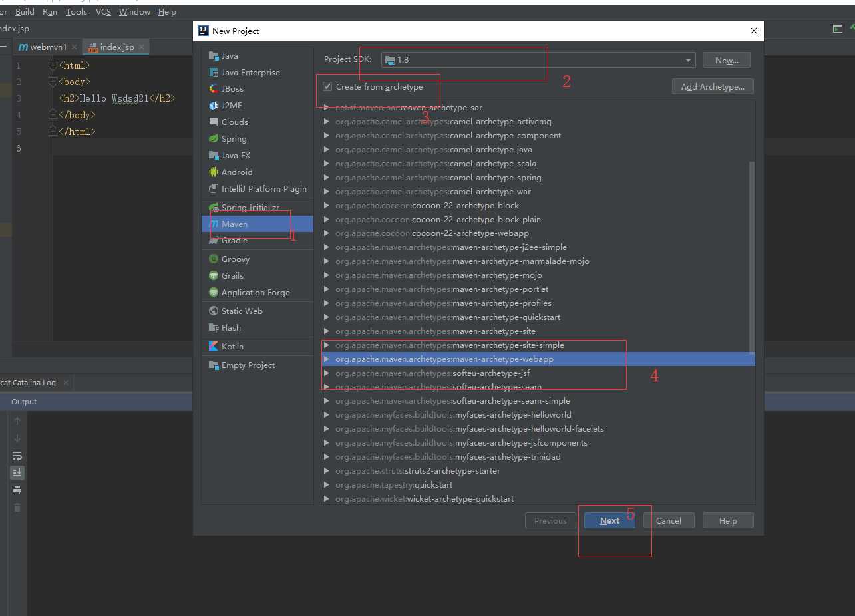The width and height of the screenshot is (855, 616).
Task: Open the Window menu
Action: click(x=134, y=12)
